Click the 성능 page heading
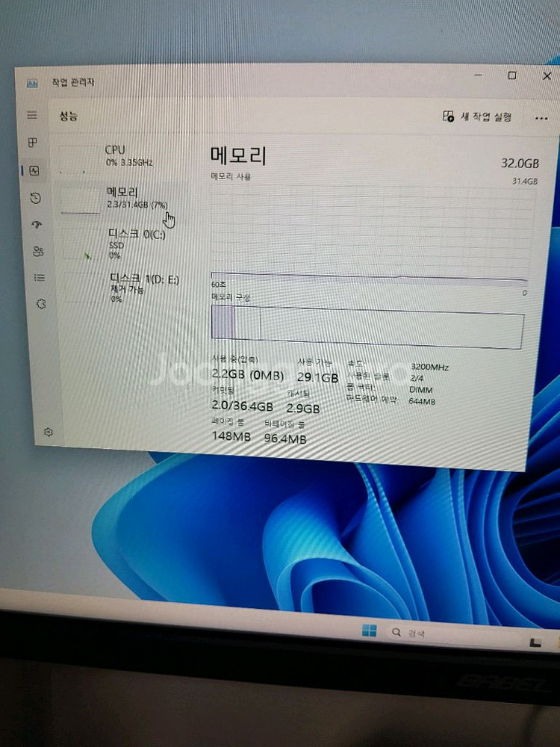560x747 pixels. (x=68, y=116)
